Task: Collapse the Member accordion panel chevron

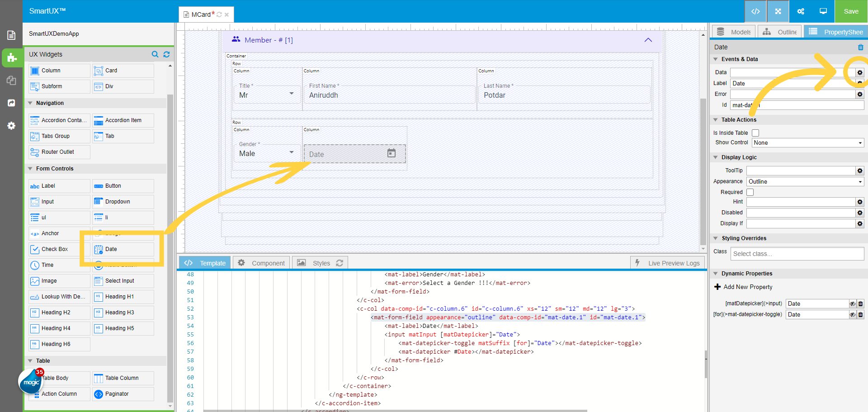Action: pos(648,40)
